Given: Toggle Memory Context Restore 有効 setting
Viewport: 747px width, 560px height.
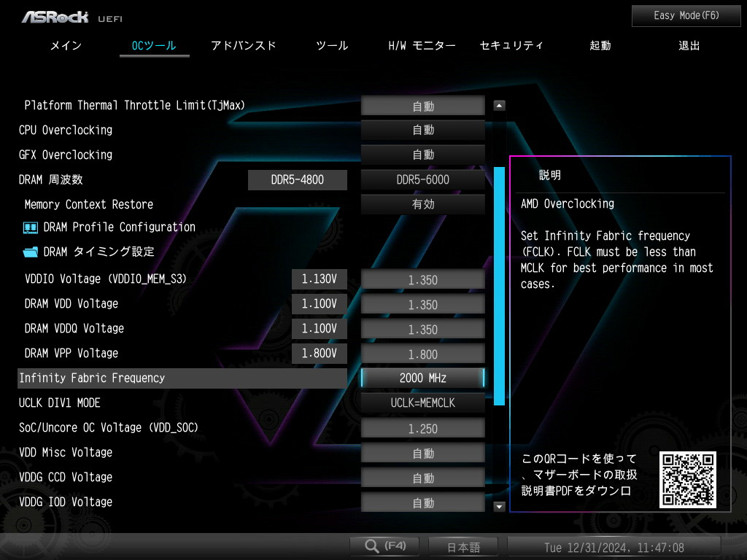Looking at the screenshot, I should (x=423, y=204).
